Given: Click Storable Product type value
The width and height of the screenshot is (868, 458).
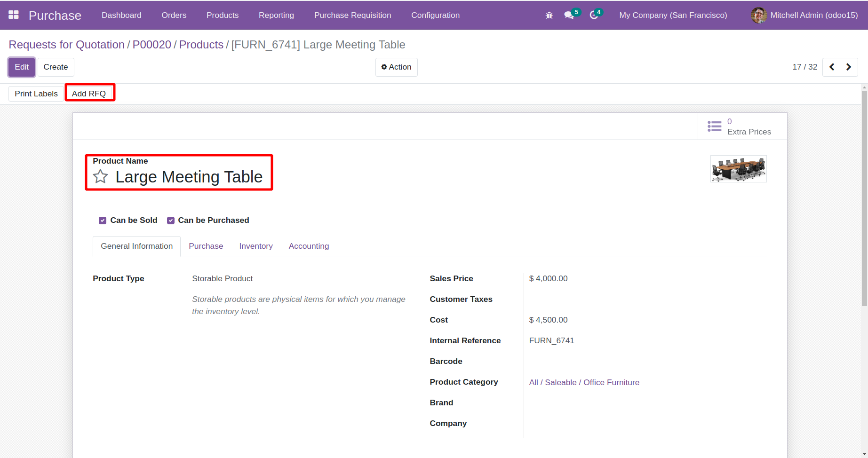Looking at the screenshot, I should [222, 278].
